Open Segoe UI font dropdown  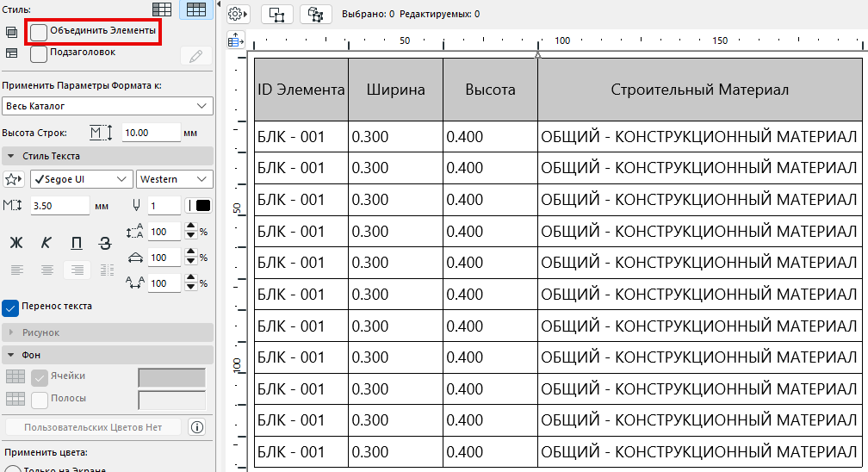click(x=82, y=179)
